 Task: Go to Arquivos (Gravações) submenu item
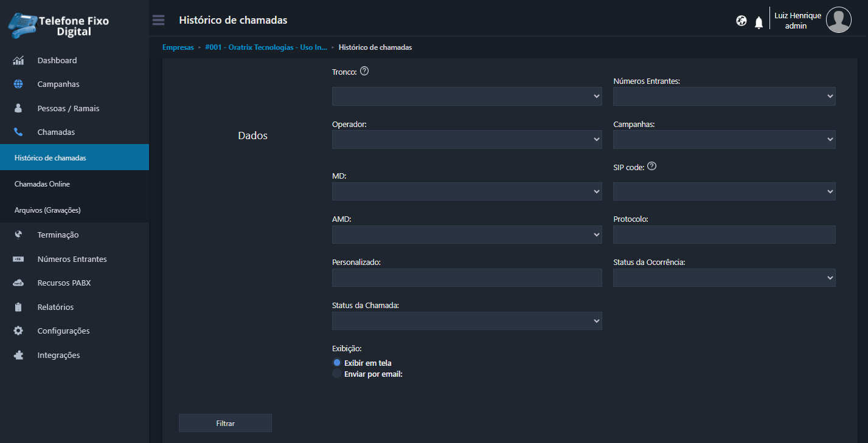tap(47, 210)
